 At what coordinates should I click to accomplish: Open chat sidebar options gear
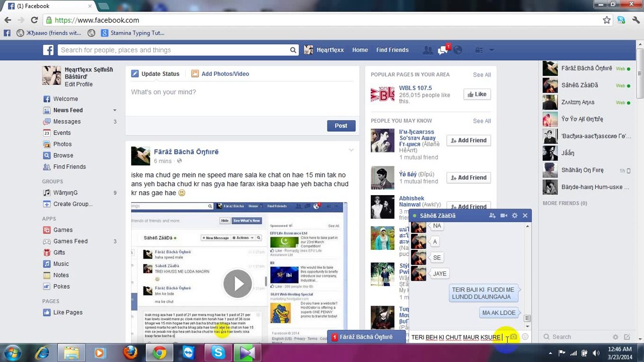615,337
